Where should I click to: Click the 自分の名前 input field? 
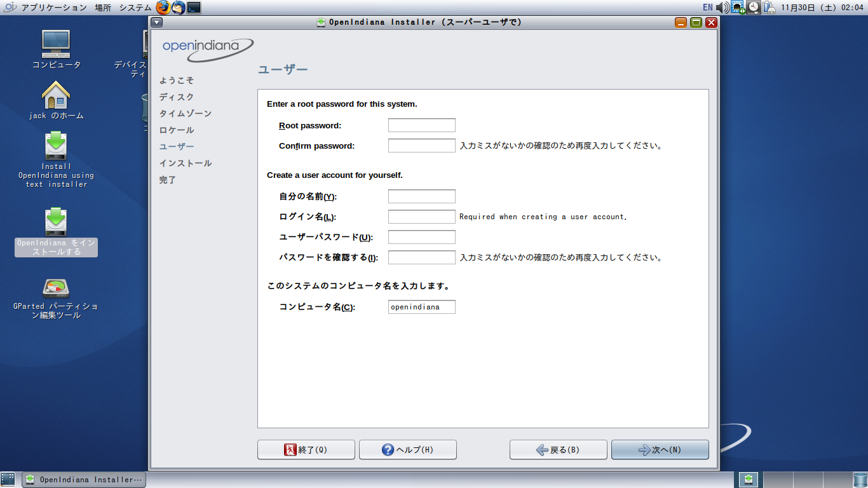pyautogui.click(x=422, y=196)
